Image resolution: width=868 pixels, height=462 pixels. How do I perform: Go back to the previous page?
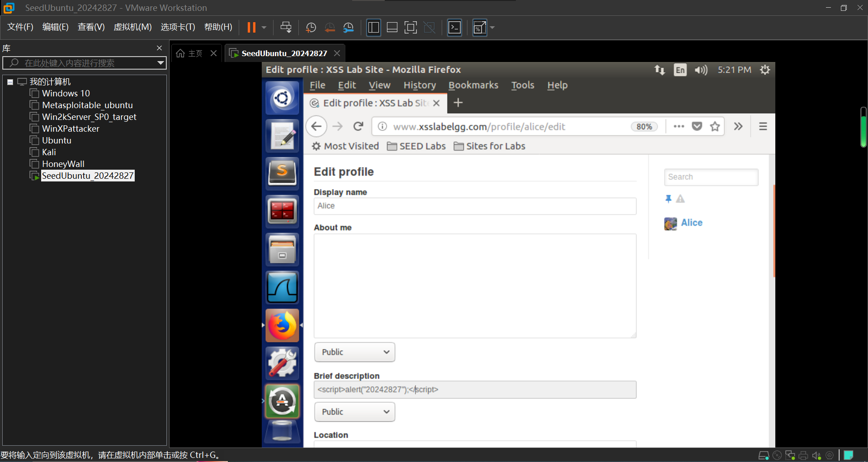[316, 126]
